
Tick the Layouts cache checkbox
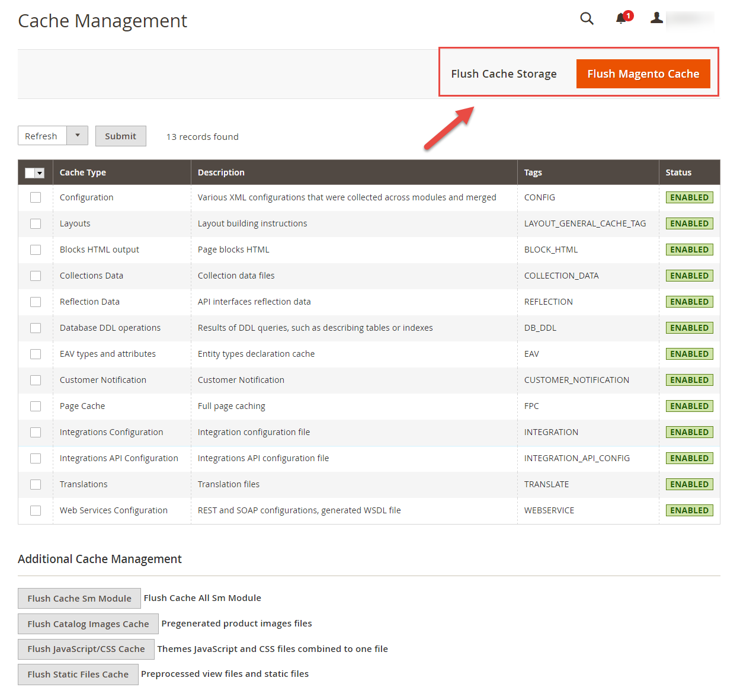36,223
